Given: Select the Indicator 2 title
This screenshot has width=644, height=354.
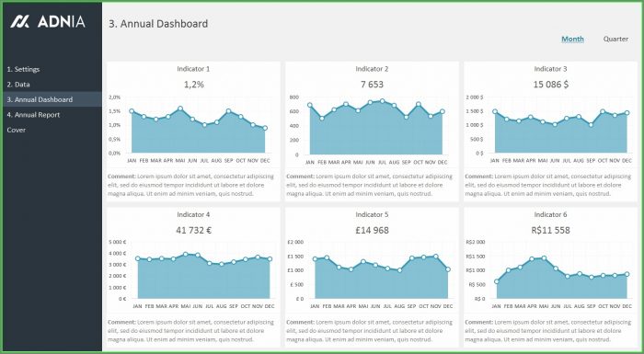Looking at the screenshot, I should (x=372, y=69).
